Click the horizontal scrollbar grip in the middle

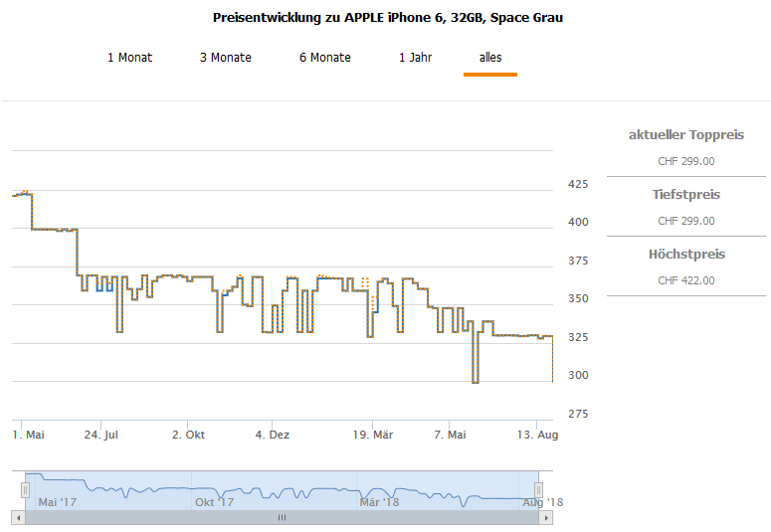click(282, 518)
